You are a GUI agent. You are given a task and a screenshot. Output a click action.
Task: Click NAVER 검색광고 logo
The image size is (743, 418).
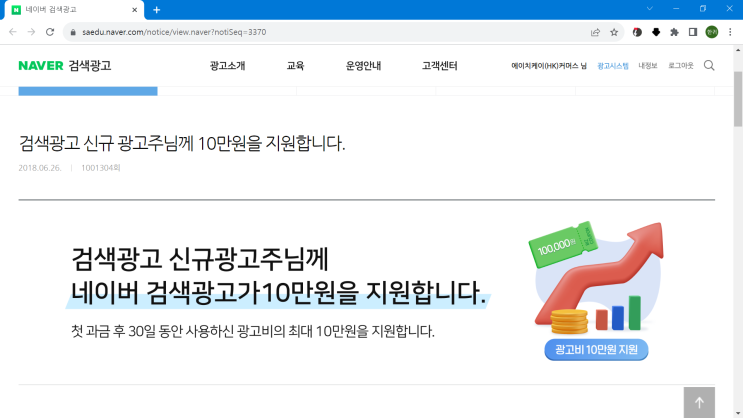[65, 65]
